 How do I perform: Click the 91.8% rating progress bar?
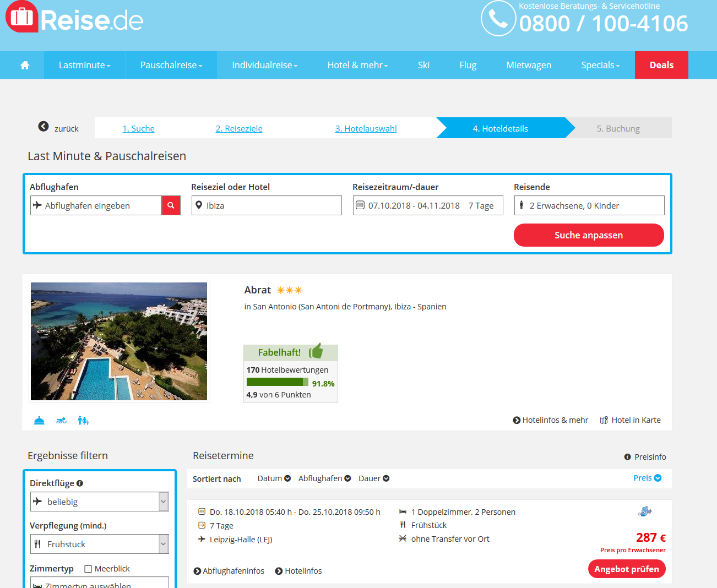[x=278, y=382]
